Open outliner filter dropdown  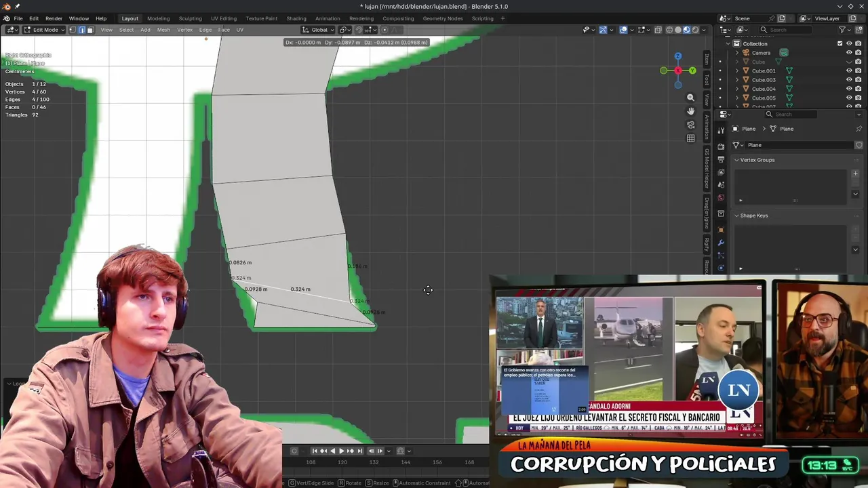coord(844,30)
